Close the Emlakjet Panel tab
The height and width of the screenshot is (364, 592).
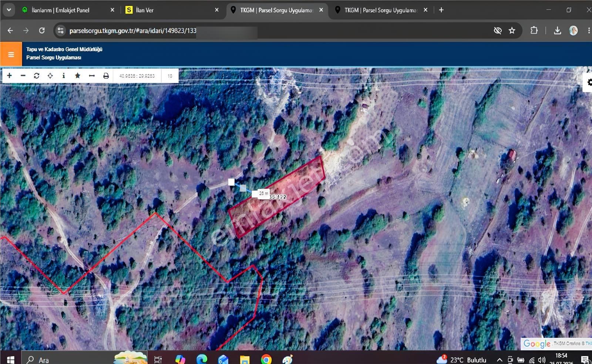click(112, 10)
